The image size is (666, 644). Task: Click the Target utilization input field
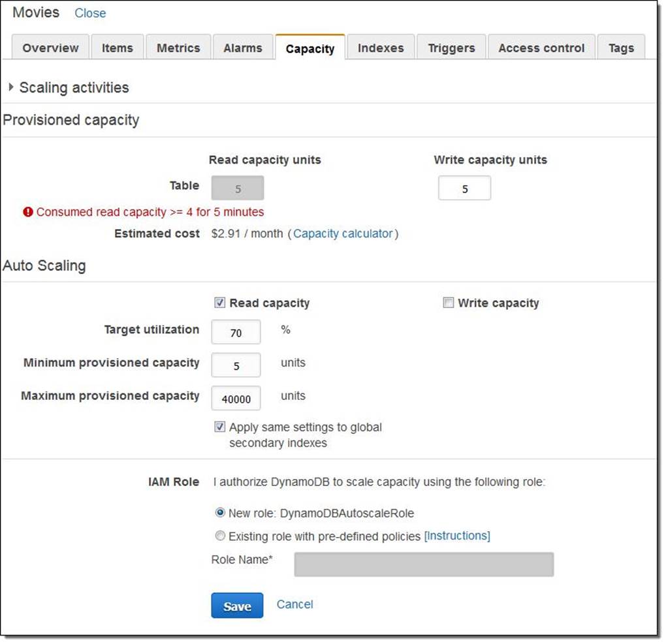tap(236, 332)
